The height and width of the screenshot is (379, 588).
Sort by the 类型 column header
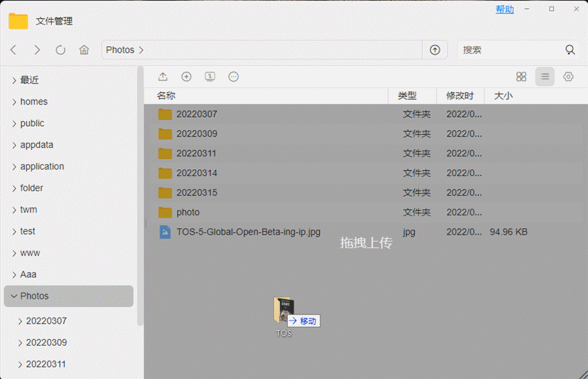(407, 96)
